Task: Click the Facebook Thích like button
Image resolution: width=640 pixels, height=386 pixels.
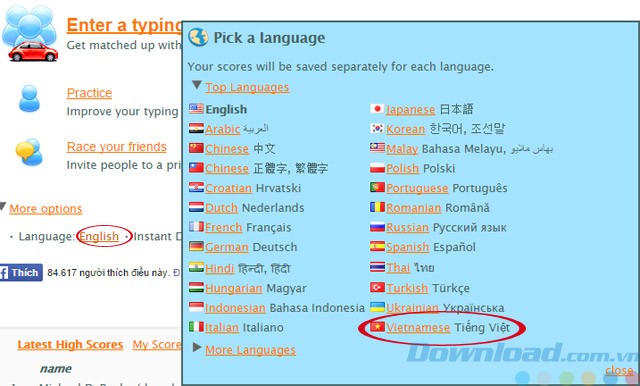Action: tap(21, 272)
